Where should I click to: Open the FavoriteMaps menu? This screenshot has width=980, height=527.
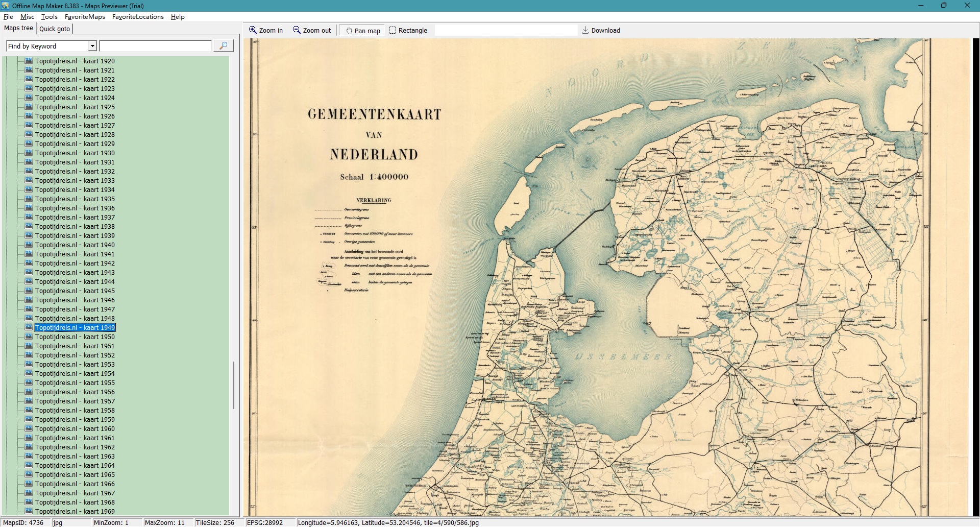click(x=85, y=17)
